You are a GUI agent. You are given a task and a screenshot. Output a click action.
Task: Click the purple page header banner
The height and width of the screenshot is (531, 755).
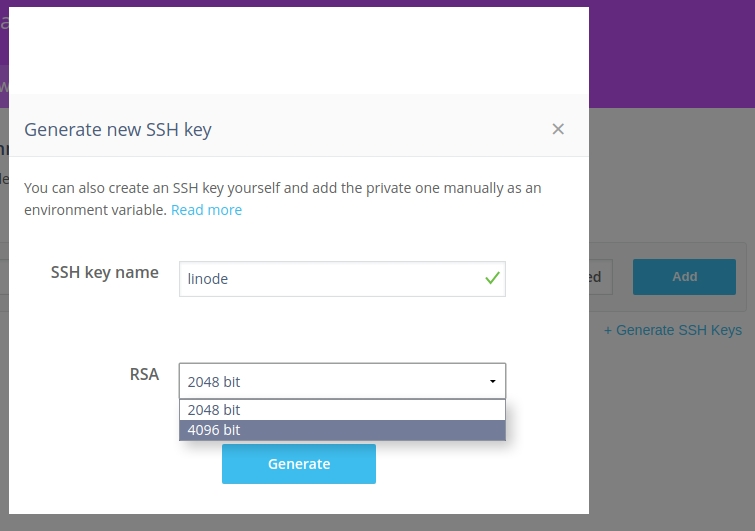click(x=670, y=50)
